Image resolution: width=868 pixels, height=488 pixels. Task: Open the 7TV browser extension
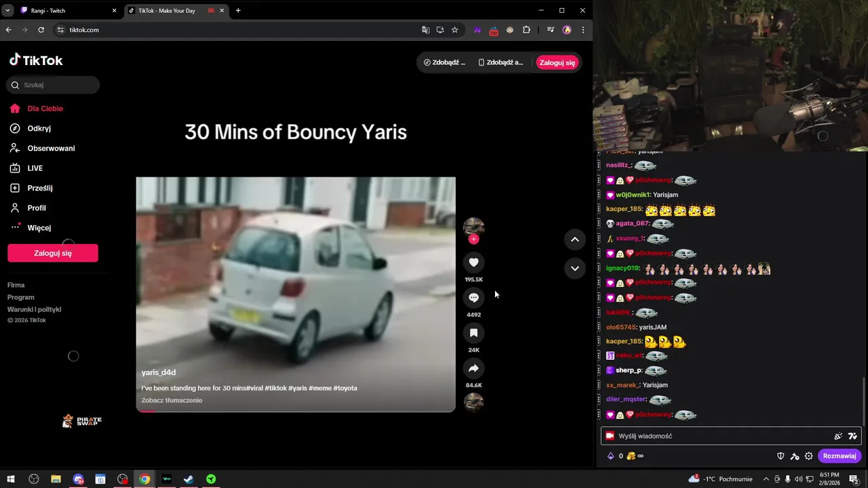click(x=477, y=30)
